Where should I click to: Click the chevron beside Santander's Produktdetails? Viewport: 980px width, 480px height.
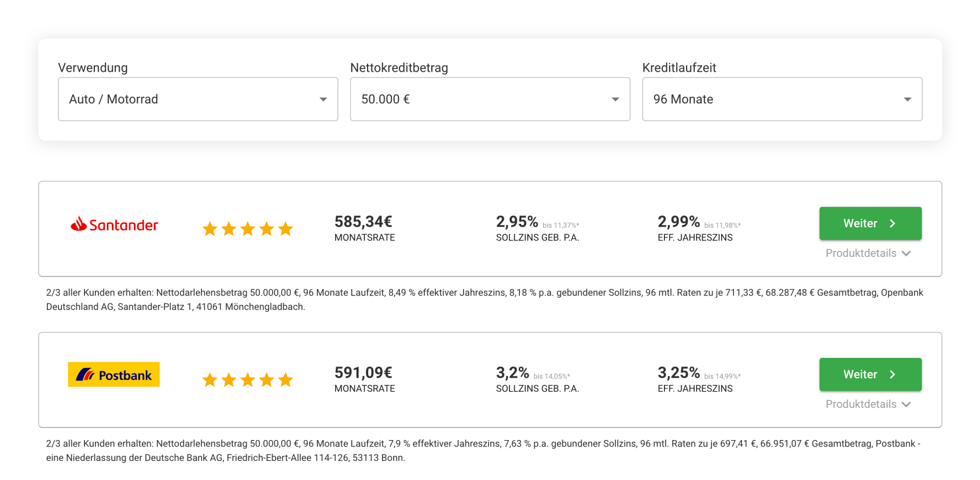(x=906, y=253)
